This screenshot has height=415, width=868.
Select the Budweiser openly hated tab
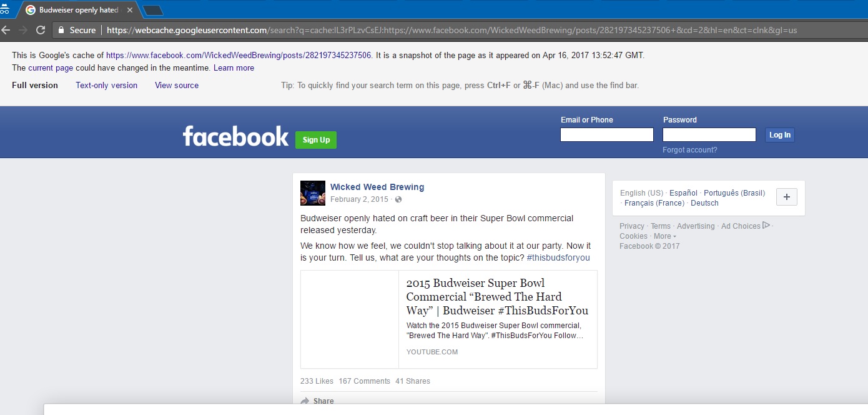pos(78,10)
